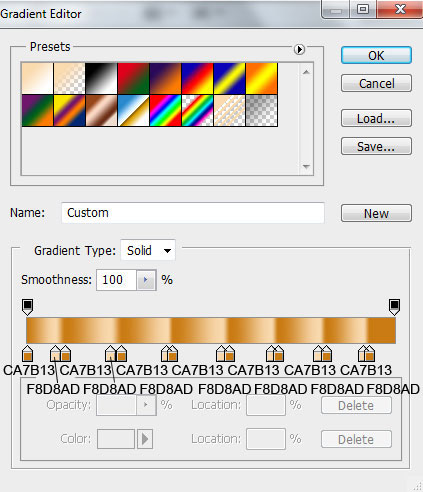
Task: Select the left opacity stop above gradient bar
Action: [27, 307]
